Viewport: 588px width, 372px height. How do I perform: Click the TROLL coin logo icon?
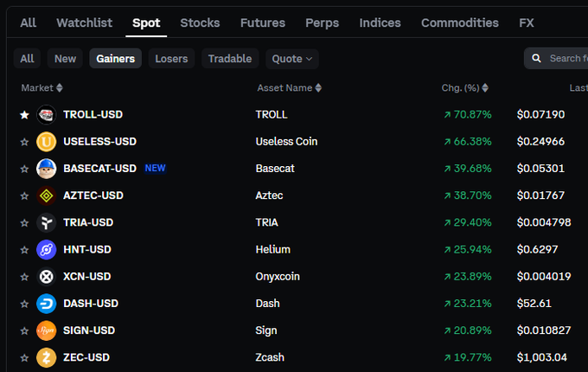coord(46,115)
